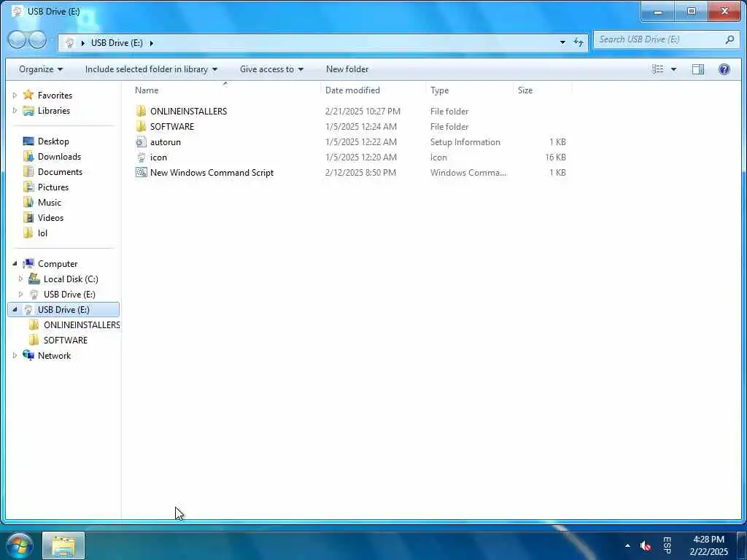Image resolution: width=747 pixels, height=560 pixels.
Task: Click the Documents folder icon
Action: [x=28, y=171]
